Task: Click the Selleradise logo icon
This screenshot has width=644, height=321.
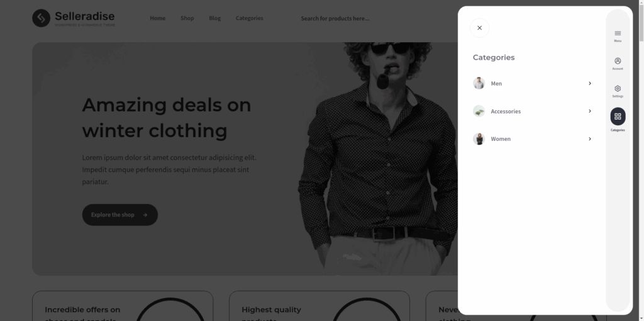Action: [x=41, y=18]
